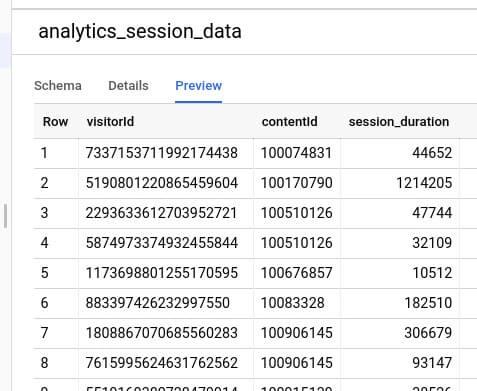
Task: Select visitorId 7337153711992174438 cell
Action: click(x=162, y=153)
